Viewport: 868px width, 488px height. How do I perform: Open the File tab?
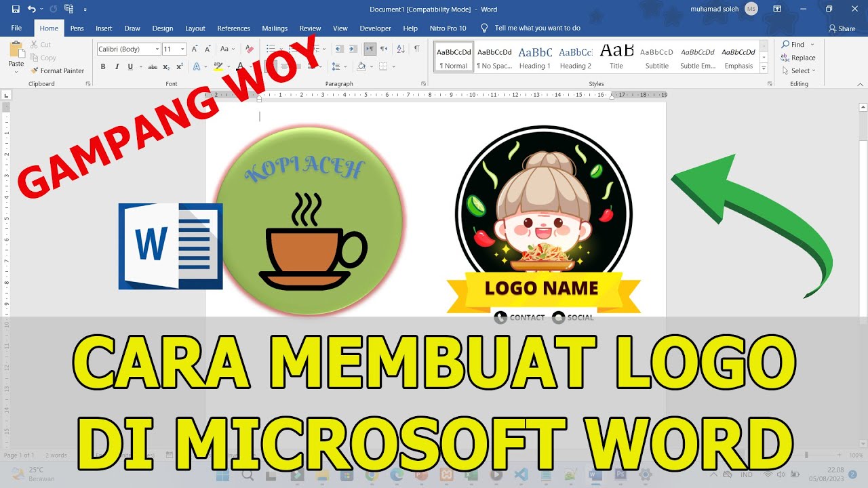[x=16, y=28]
